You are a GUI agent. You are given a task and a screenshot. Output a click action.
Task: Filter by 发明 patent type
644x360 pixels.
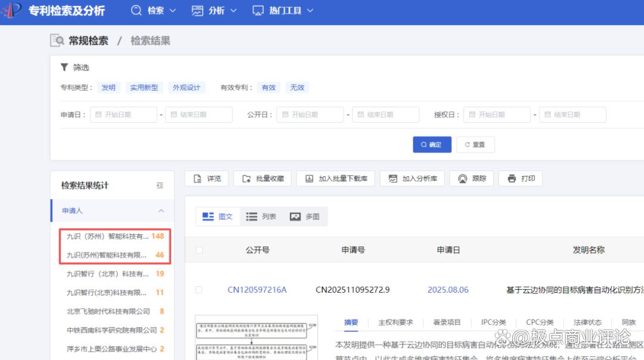[109, 88]
